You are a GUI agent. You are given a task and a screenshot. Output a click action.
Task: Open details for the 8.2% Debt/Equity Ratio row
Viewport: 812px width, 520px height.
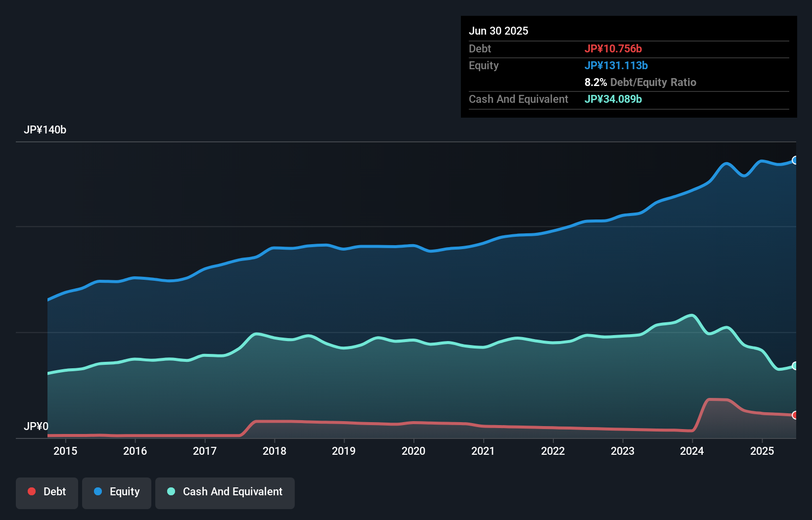point(641,82)
